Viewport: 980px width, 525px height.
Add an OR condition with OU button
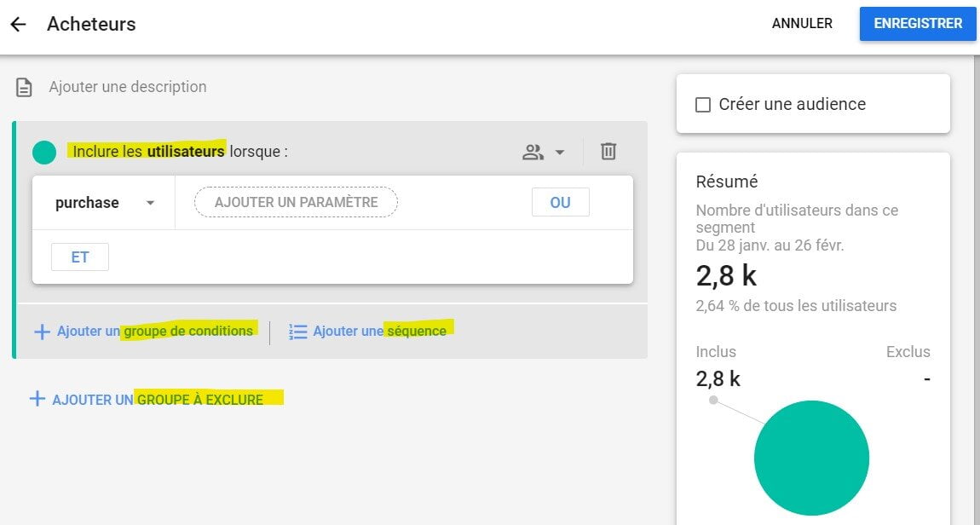click(x=560, y=203)
